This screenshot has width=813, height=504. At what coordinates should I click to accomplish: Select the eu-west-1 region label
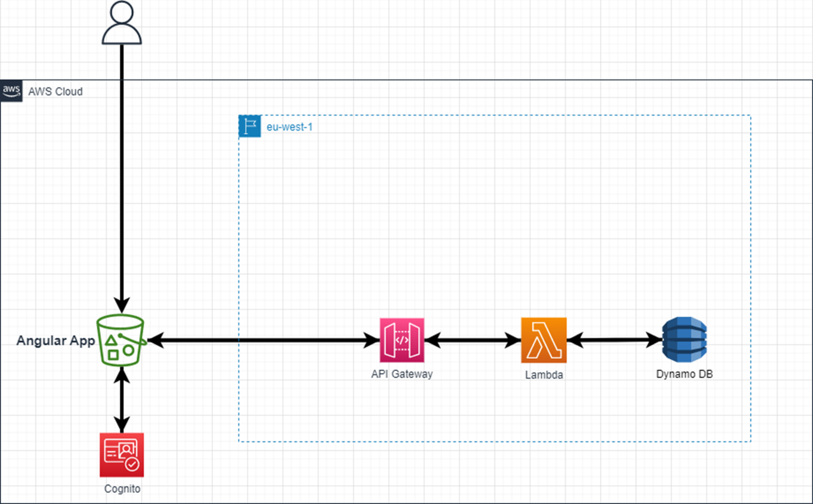(290, 127)
